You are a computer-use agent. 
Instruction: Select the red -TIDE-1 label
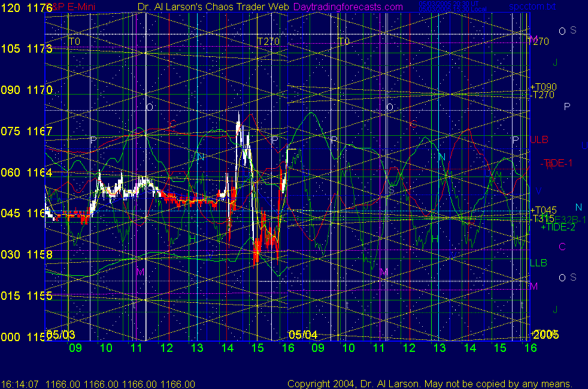coord(556,163)
